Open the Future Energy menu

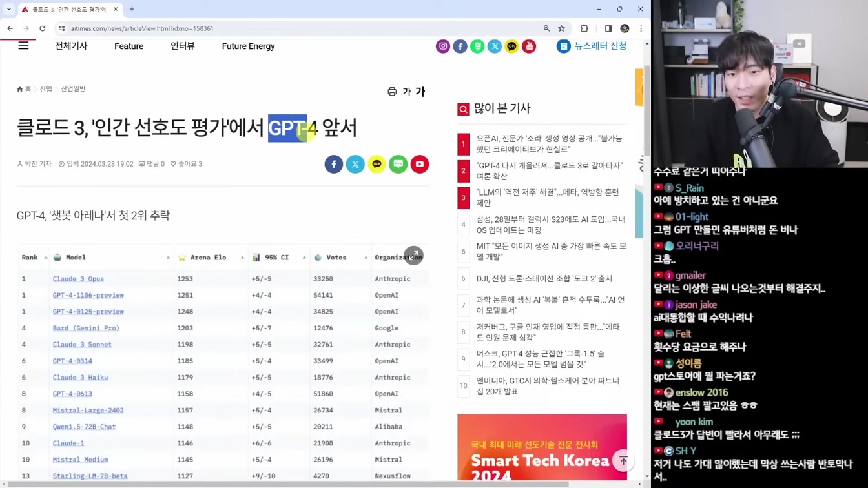248,46
